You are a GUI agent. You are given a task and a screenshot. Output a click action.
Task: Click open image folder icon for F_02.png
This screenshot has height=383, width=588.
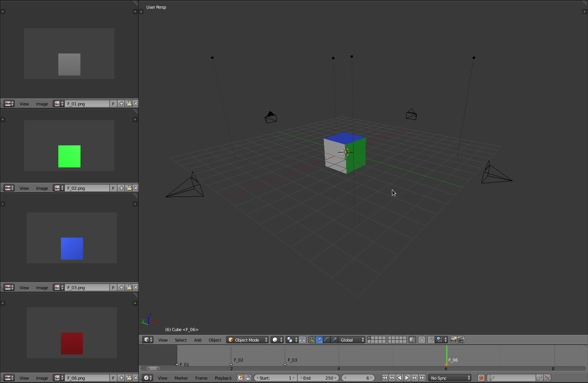coord(129,188)
